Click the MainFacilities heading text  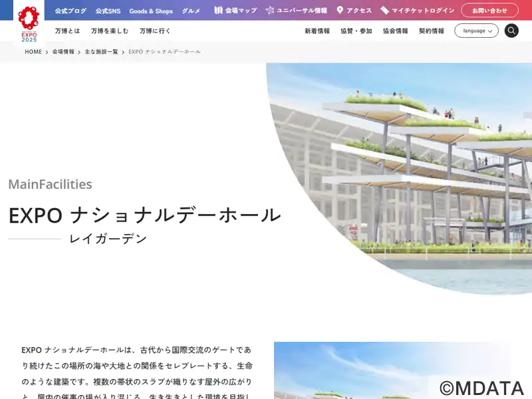[x=51, y=184]
